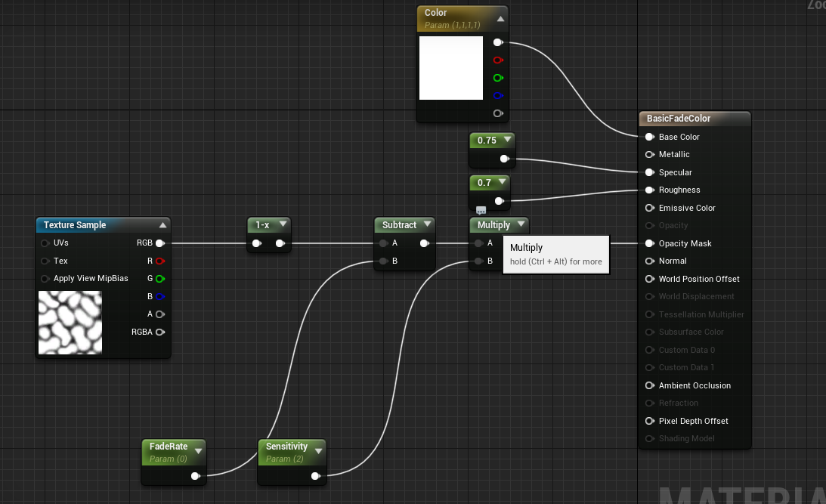The image size is (826, 504).
Task: Click the Color node's white preview swatch
Action: pyautogui.click(x=451, y=68)
